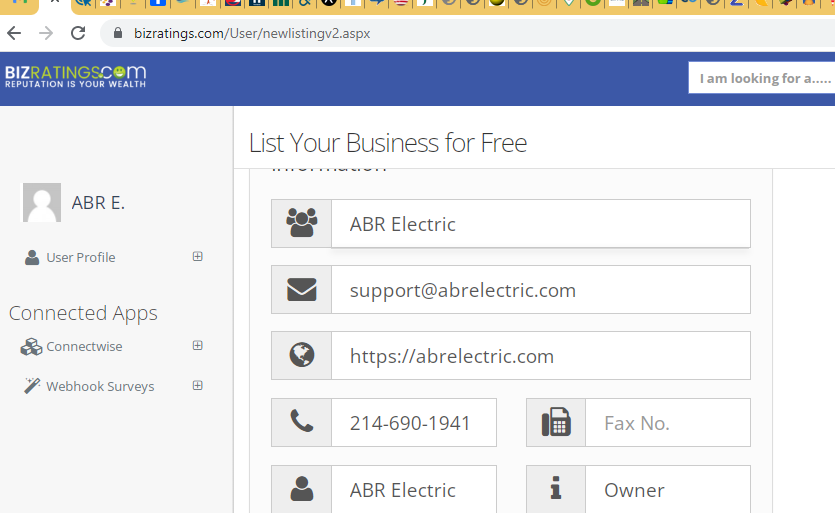The image size is (835, 513).
Task: Click the group-of-people business name icon
Action: pos(301,223)
